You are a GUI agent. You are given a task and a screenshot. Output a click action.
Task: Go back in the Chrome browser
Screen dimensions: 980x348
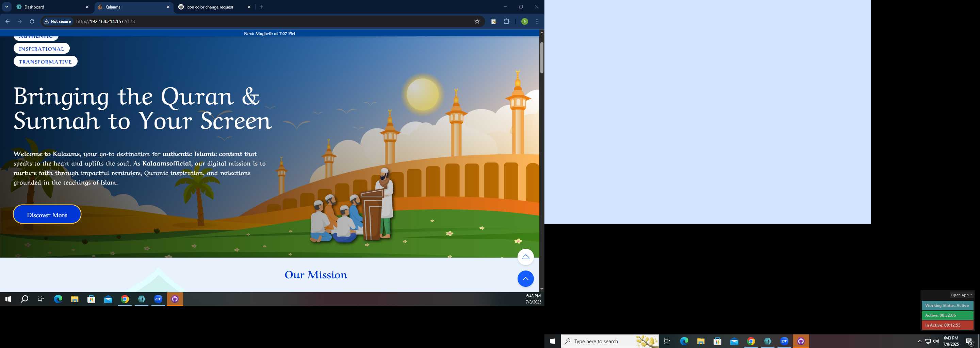(7, 22)
